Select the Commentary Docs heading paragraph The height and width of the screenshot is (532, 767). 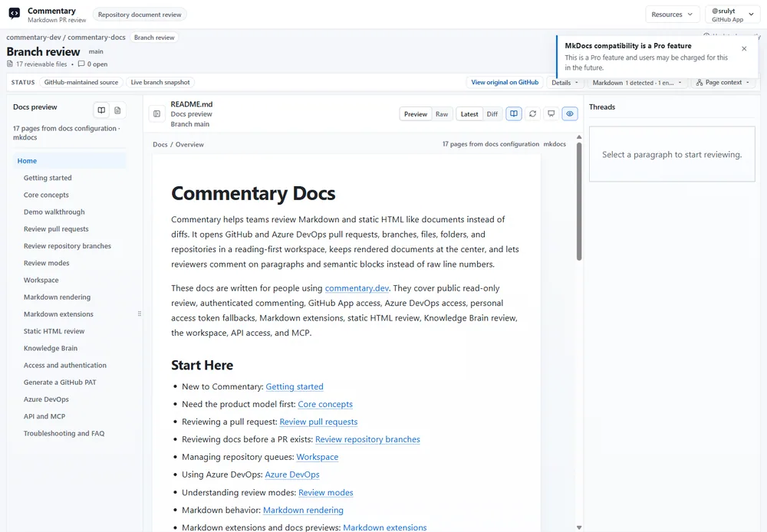point(253,194)
